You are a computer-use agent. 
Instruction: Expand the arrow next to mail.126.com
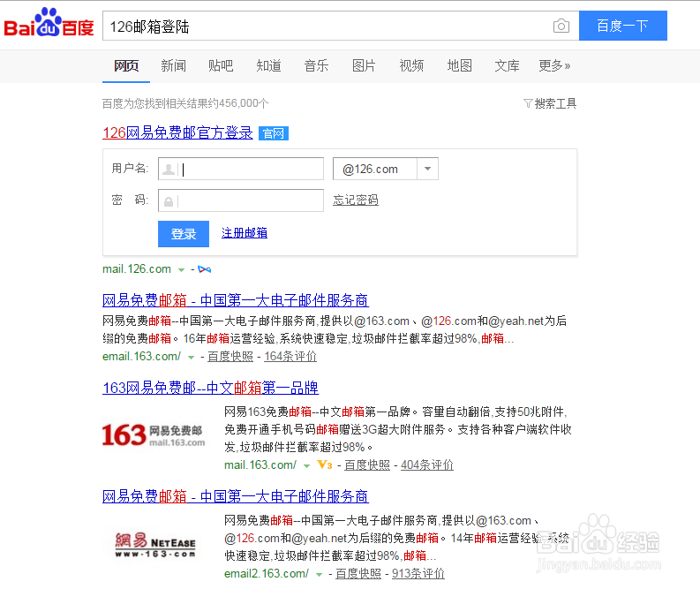(181, 269)
